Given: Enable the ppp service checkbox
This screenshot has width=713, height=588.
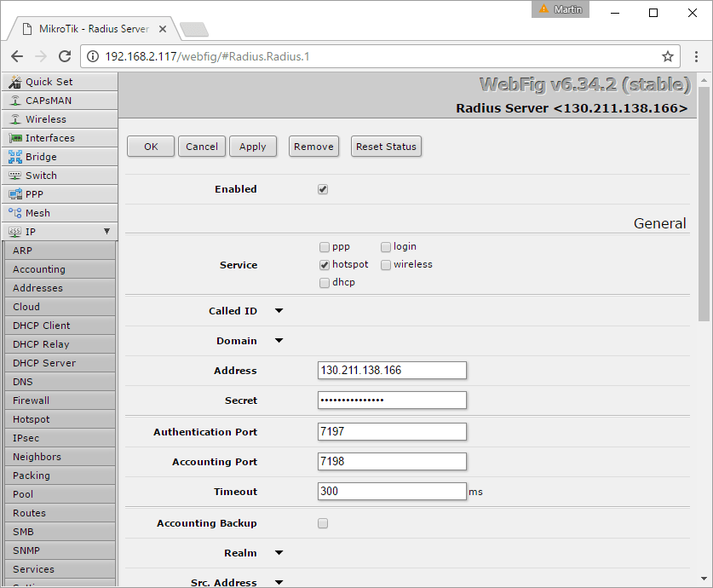Looking at the screenshot, I should [324, 246].
